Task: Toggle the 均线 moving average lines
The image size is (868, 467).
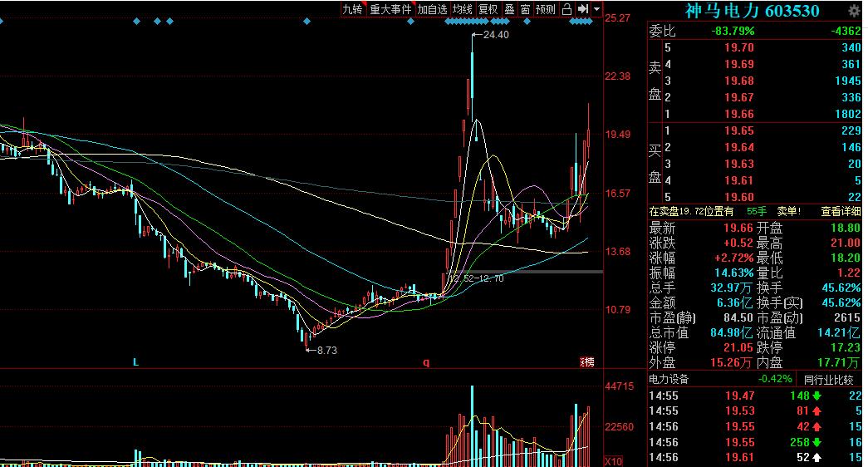Action: 462,9
